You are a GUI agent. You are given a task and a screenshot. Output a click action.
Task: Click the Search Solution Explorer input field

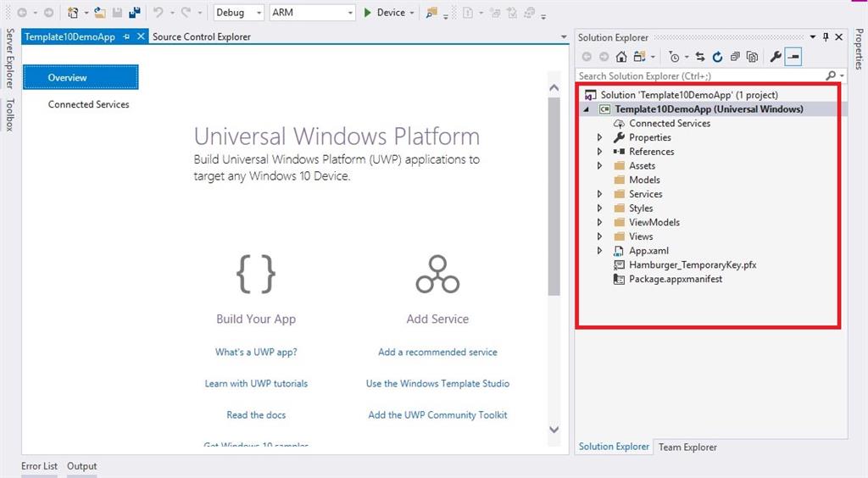coord(699,75)
